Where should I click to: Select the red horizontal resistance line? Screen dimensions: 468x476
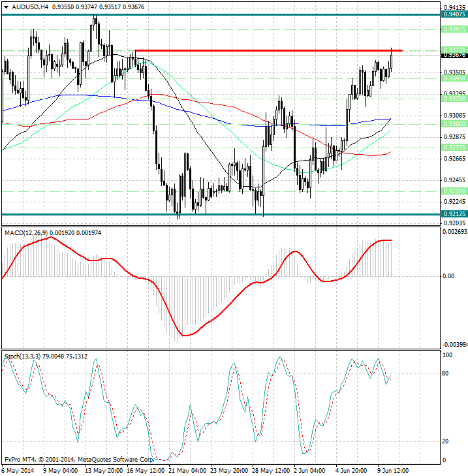point(261,50)
